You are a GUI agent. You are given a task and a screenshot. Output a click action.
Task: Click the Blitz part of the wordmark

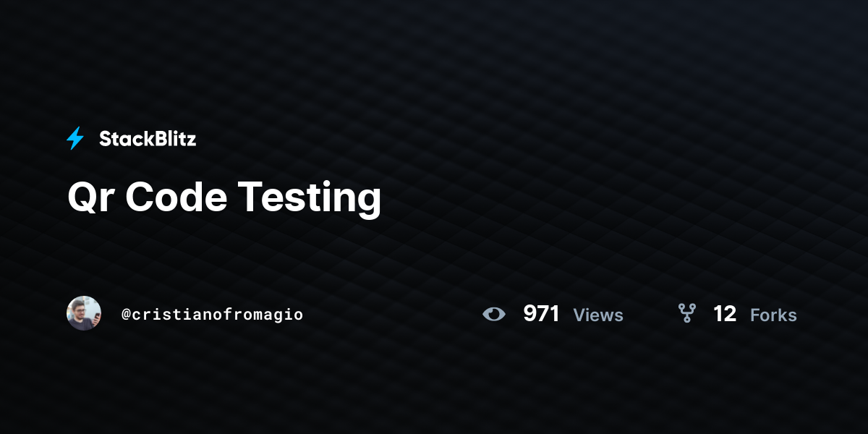(x=172, y=139)
